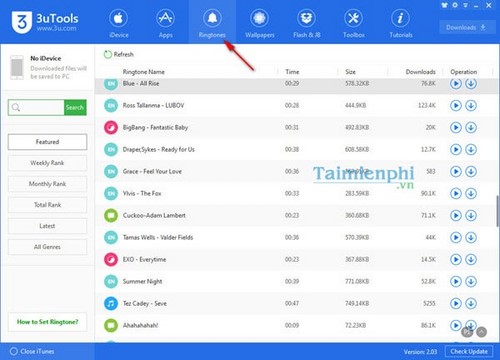This screenshot has width=500, height=360.
Task: Open the iDevice section
Action: tap(119, 23)
